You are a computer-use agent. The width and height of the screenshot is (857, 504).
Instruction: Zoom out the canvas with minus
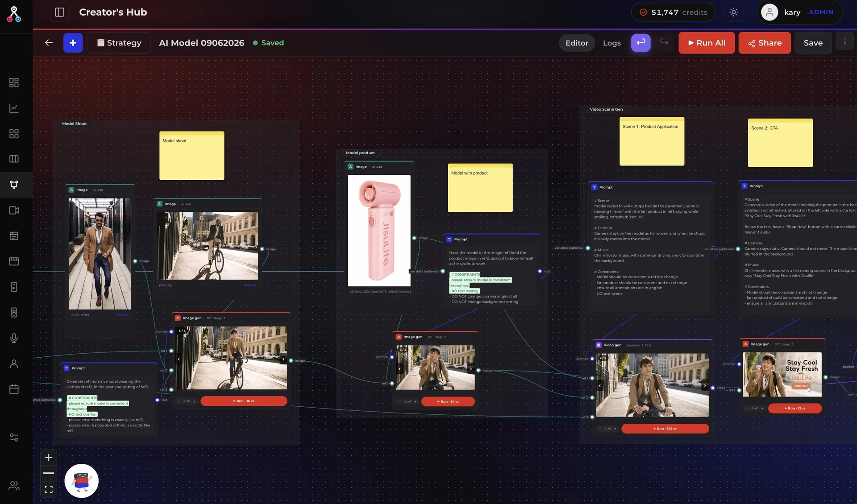(49, 473)
